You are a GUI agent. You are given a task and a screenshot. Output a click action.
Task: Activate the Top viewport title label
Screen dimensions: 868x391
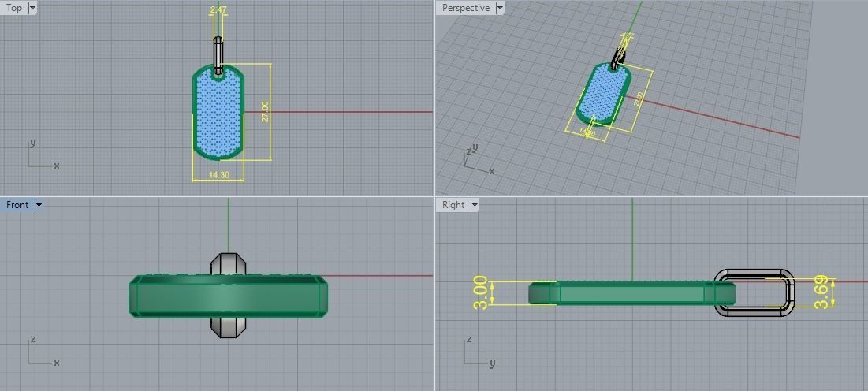[14, 8]
